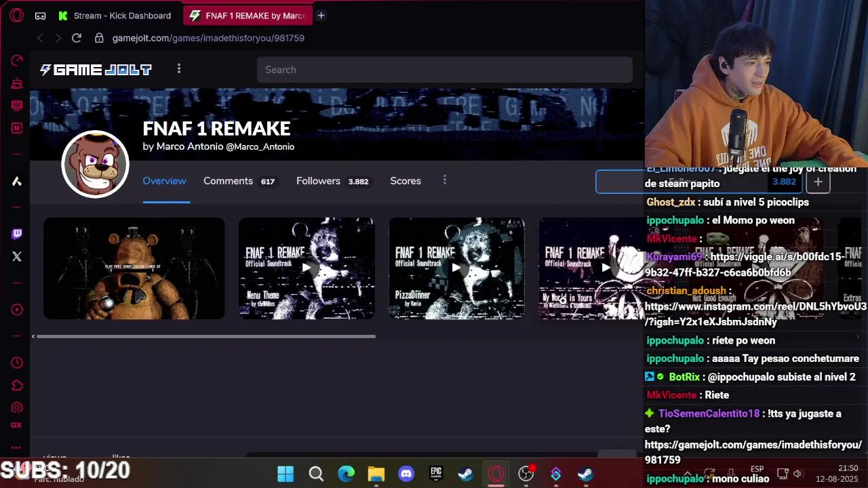Viewport: 868px width, 488px height.
Task: Switch to the Stream - Kick Dashboard tab
Action: pyautogui.click(x=115, y=16)
